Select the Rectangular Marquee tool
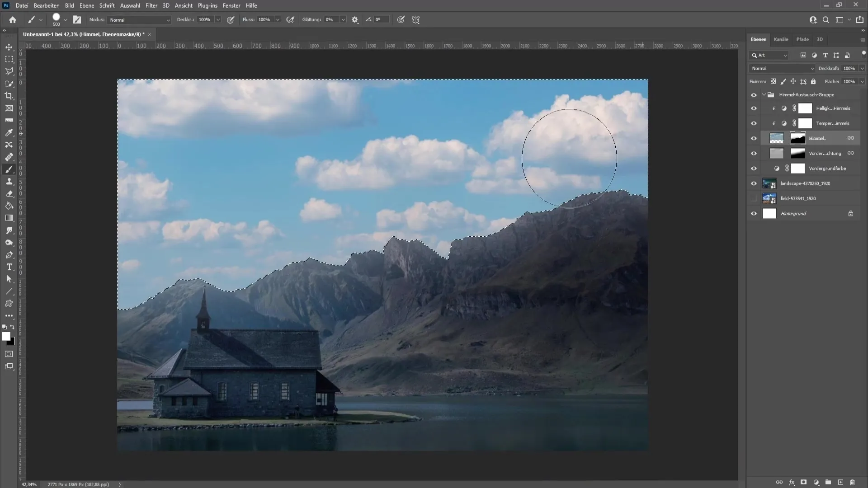This screenshot has width=868, height=488. [9, 59]
